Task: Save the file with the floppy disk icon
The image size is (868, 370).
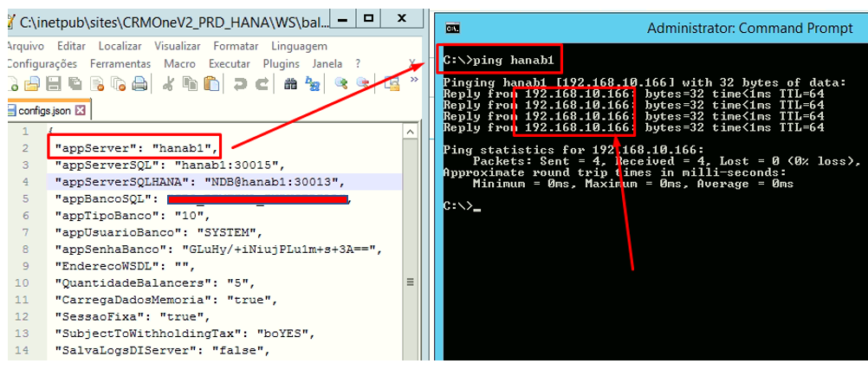Action: click(x=53, y=84)
